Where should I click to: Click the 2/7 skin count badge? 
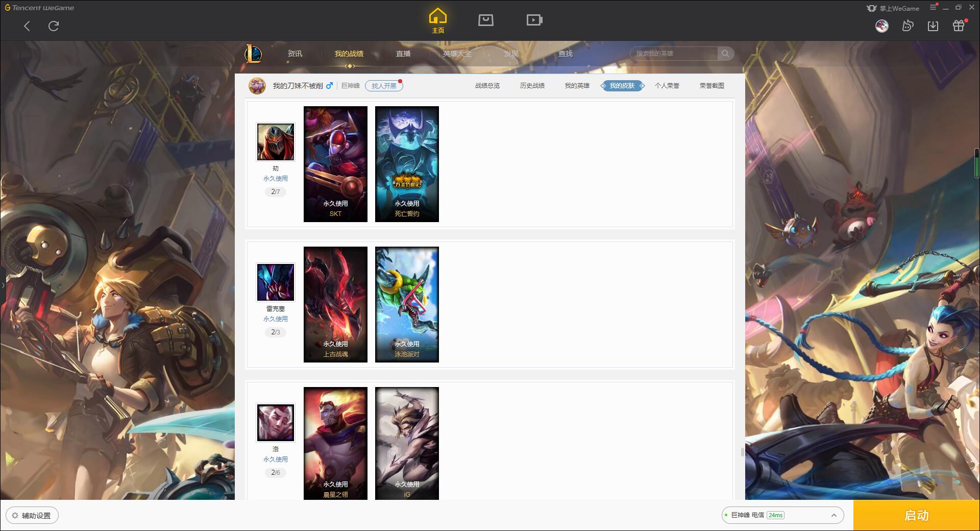(276, 192)
